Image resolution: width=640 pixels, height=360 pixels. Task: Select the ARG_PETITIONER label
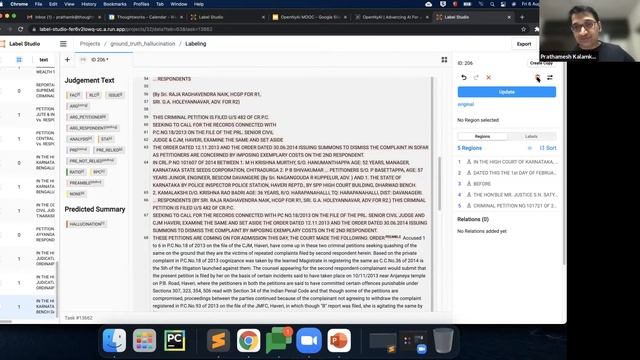point(87,117)
